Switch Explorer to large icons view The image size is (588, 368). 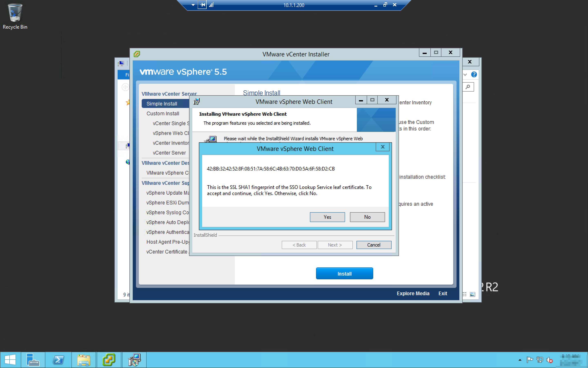(x=472, y=294)
